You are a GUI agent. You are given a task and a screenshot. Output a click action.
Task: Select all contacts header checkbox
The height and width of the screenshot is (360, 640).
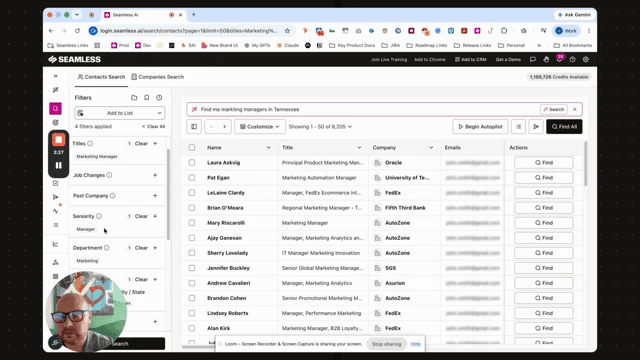(x=192, y=147)
